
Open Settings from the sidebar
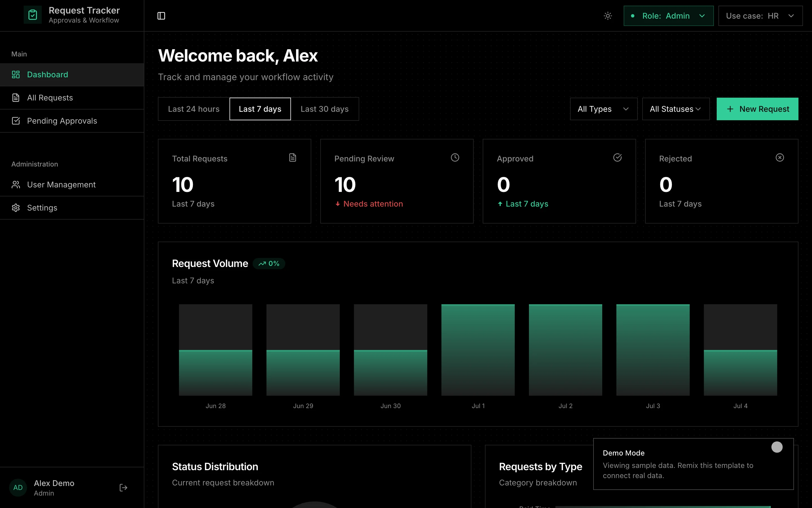(72, 208)
